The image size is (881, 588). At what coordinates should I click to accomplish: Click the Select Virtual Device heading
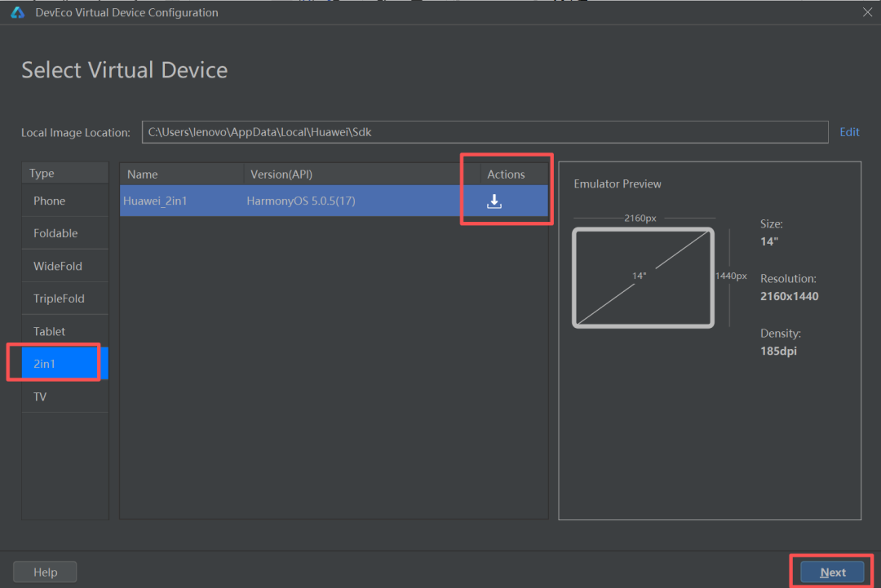(124, 70)
